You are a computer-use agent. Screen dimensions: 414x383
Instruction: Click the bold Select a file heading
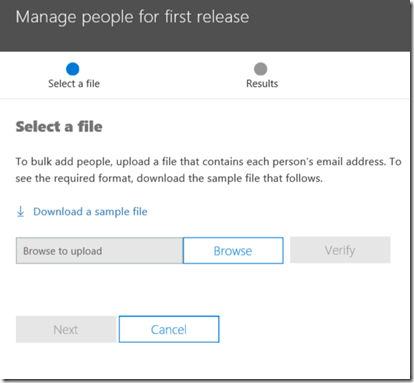(59, 127)
